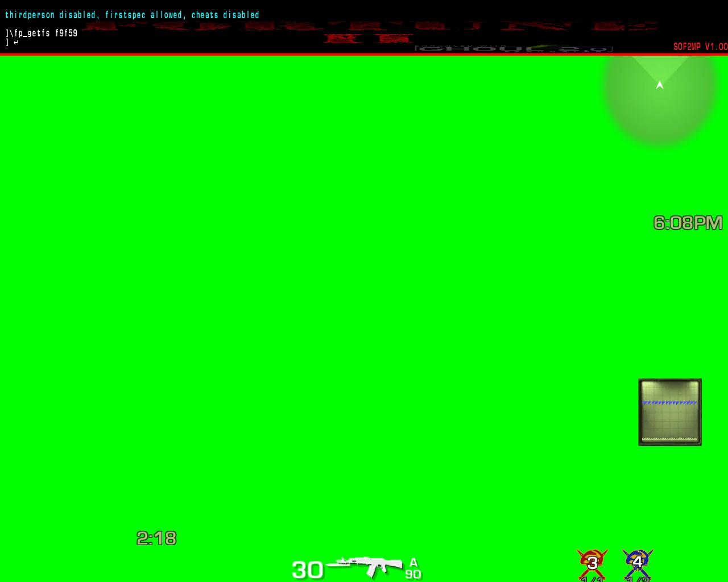This screenshot has height=582, width=728.
Task: Click the bottom tick strip on minimap
Action: [669, 439]
